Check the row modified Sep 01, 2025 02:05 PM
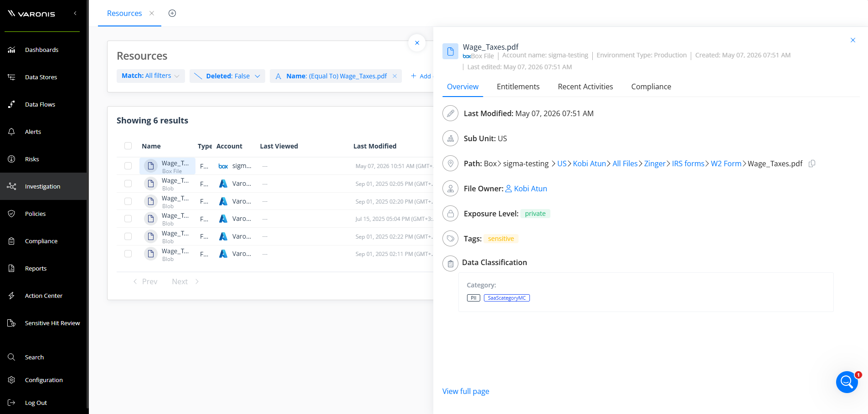The image size is (868, 414). point(128,184)
